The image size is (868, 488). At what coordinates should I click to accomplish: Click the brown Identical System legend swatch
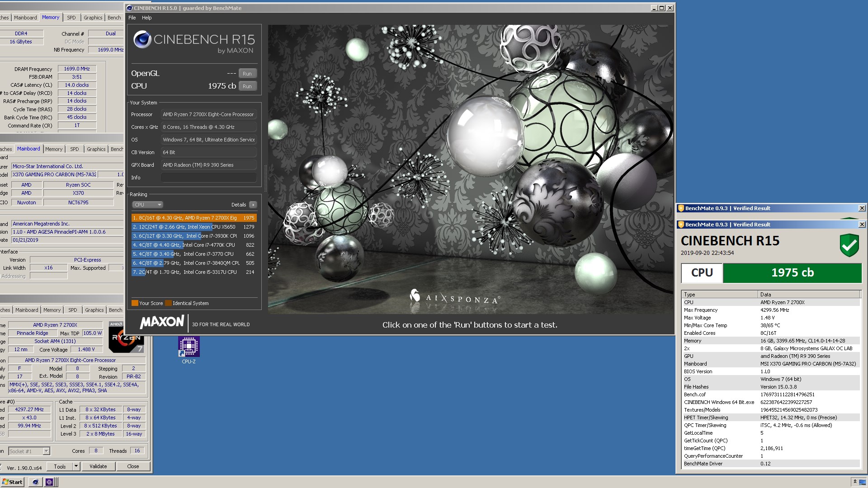point(168,303)
